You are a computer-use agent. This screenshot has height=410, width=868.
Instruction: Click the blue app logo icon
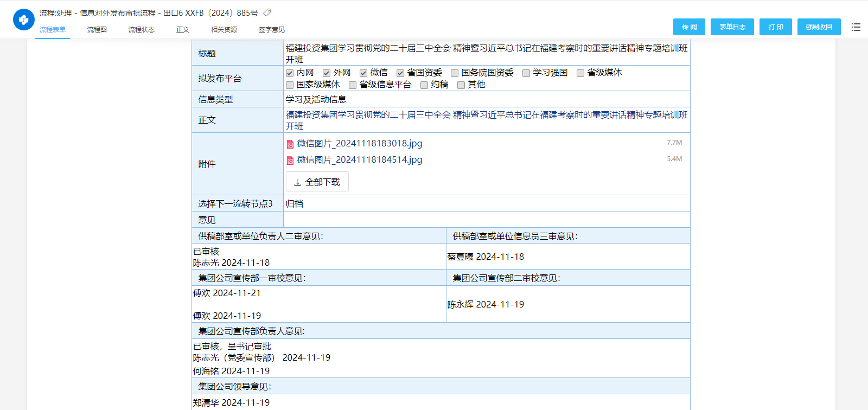[23, 20]
